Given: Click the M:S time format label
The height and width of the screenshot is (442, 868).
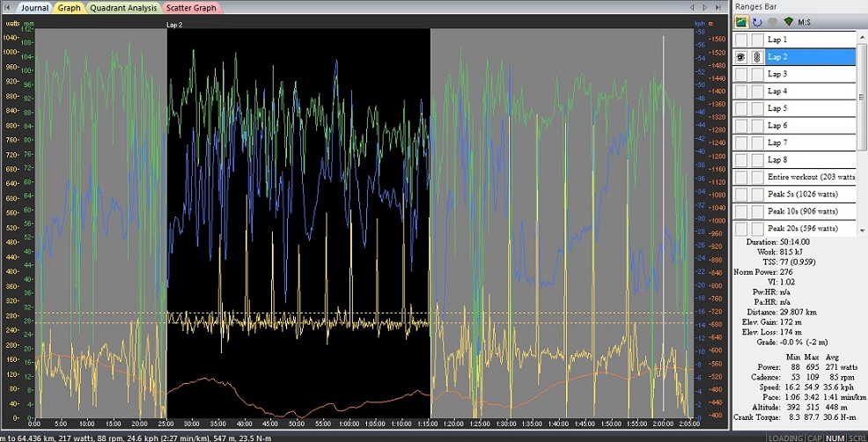Looking at the screenshot, I should pyautogui.click(x=803, y=21).
